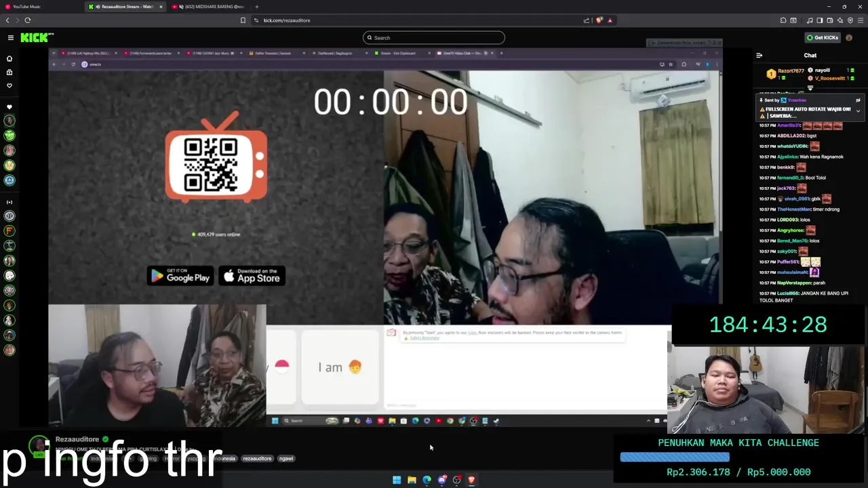Open Discord from taskbar
Image resolution: width=868 pixels, height=488 pixels.
point(441,480)
